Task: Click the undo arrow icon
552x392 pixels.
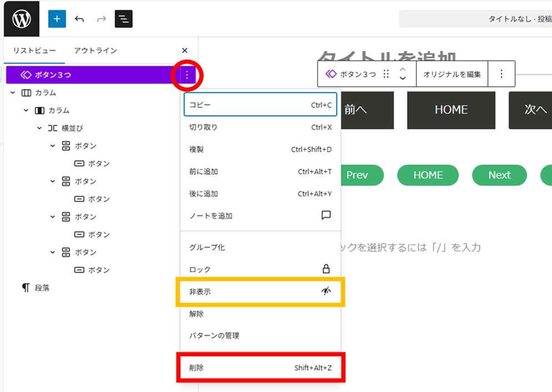Action: click(79, 19)
